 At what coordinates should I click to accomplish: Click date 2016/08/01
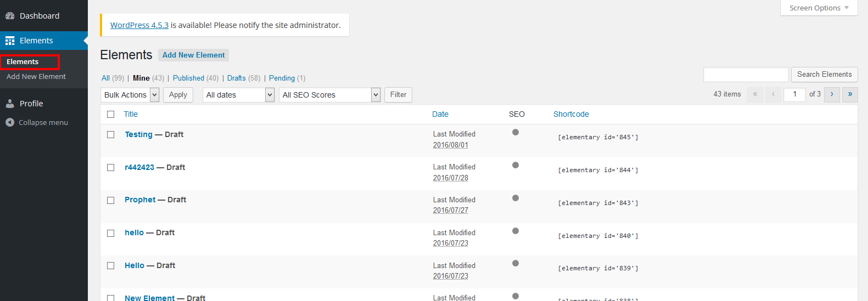[451, 145]
